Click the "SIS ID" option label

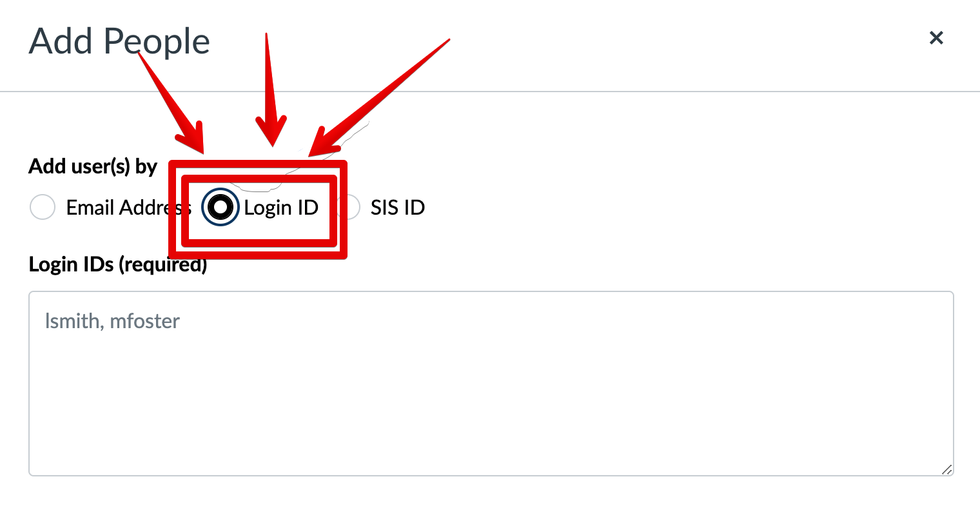[398, 208]
